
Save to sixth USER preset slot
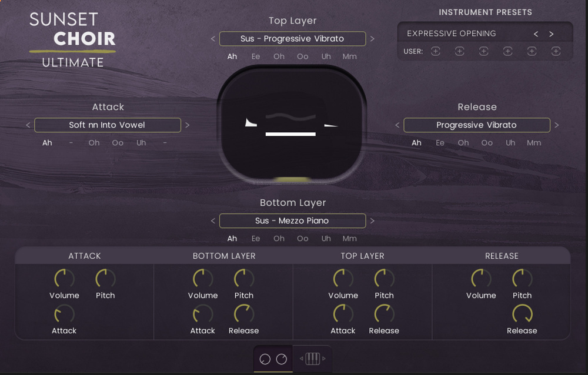coord(556,51)
